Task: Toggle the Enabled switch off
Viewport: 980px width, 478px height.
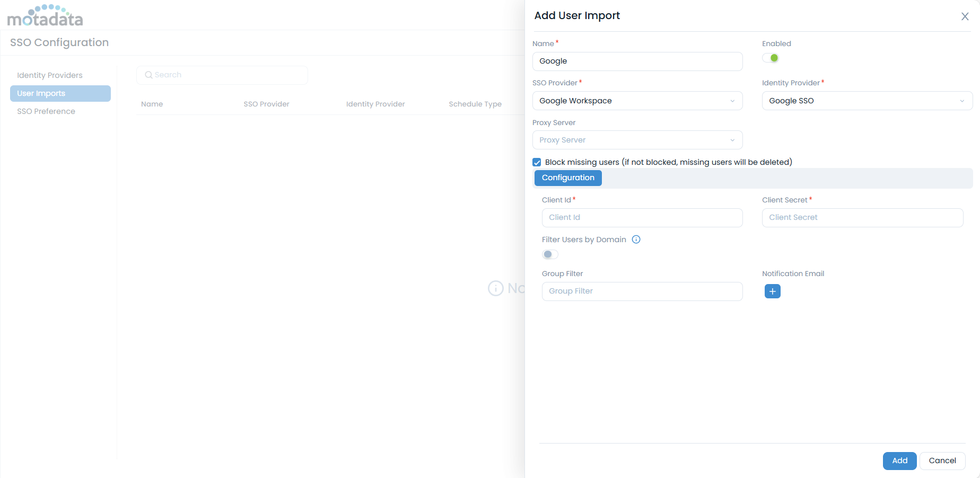Action: point(771,58)
